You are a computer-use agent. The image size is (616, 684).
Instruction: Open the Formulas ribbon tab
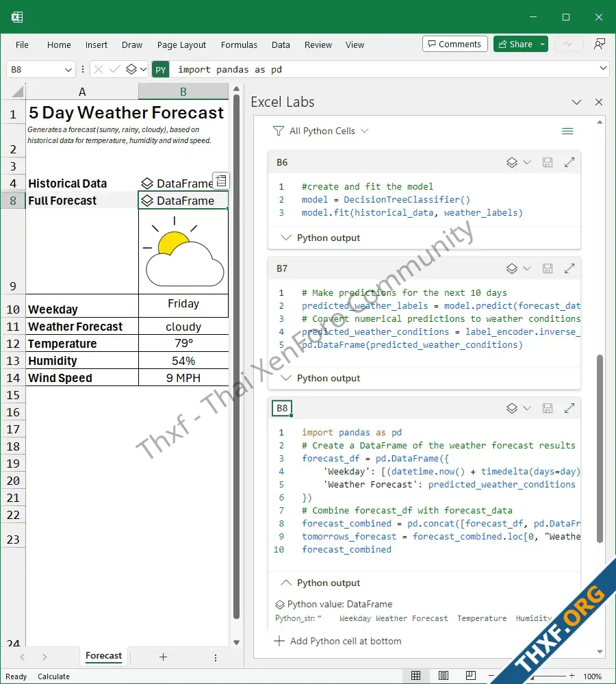tap(239, 45)
